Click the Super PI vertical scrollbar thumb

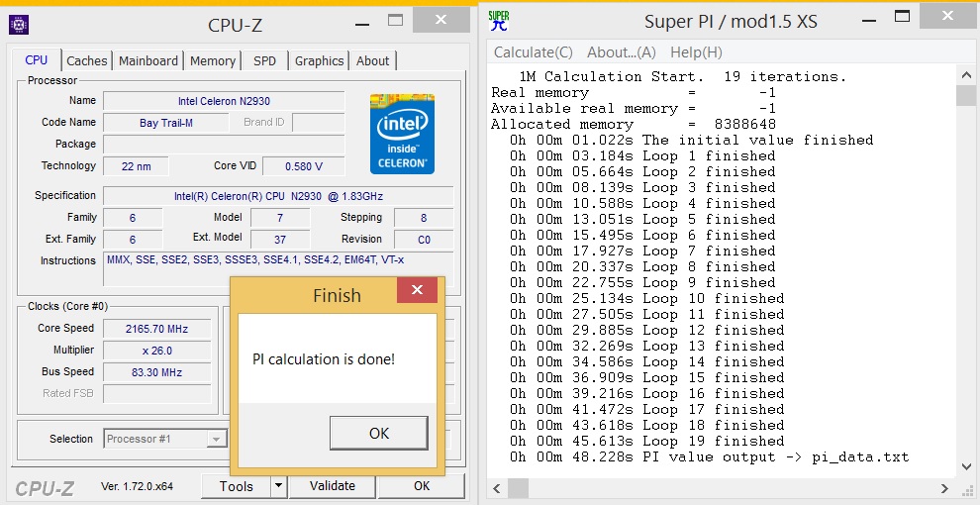click(x=966, y=96)
